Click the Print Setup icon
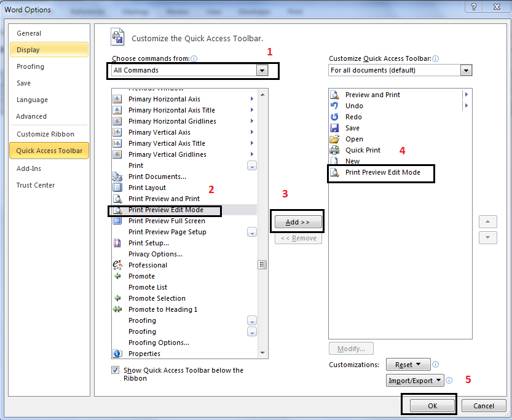This screenshot has width=512, height=420. coord(117,243)
